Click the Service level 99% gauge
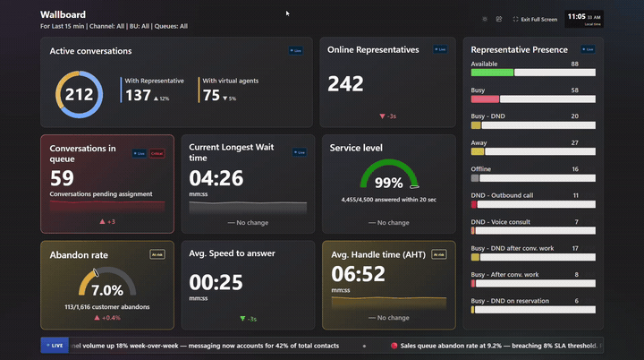This screenshot has height=360, width=644. click(x=389, y=175)
